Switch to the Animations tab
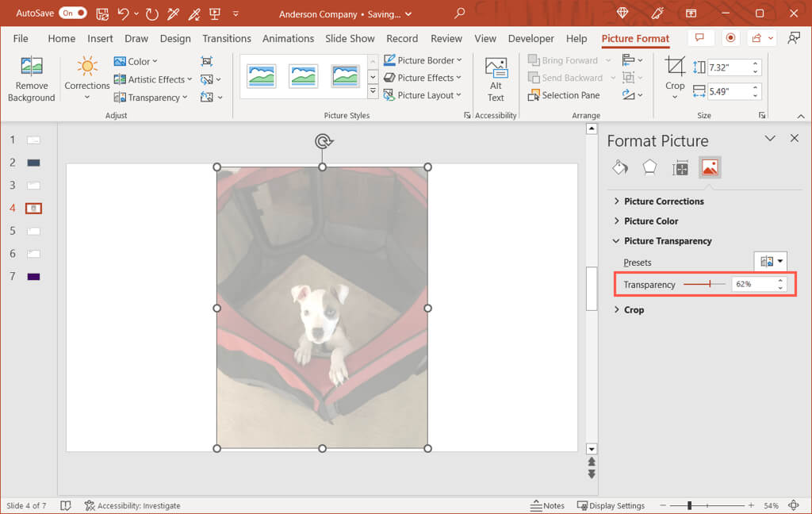 point(288,38)
